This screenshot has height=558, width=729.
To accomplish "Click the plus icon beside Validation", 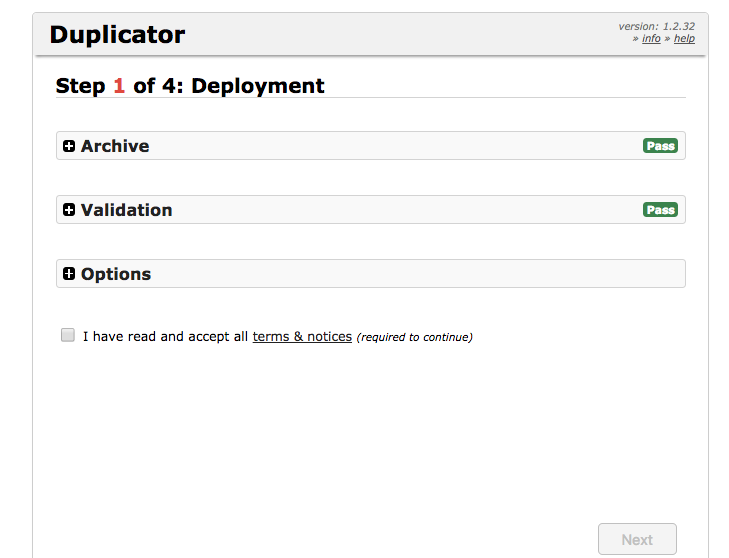I will coord(69,210).
